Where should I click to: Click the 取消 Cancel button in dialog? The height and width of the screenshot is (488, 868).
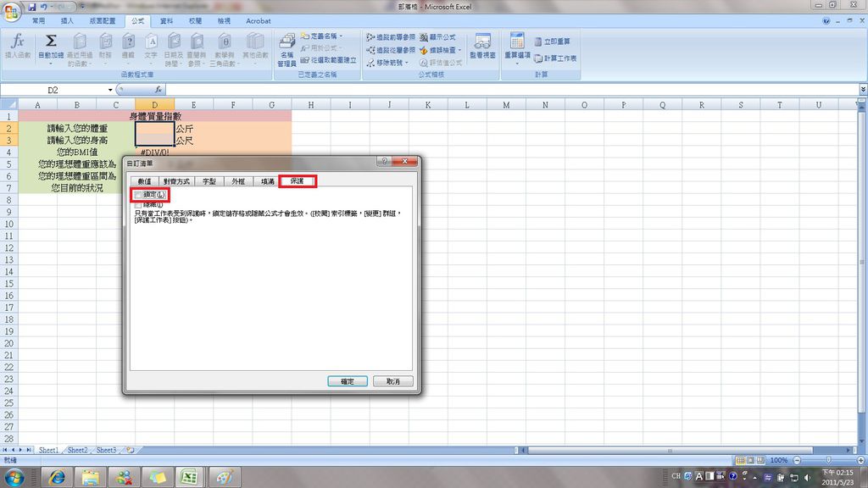tap(392, 381)
